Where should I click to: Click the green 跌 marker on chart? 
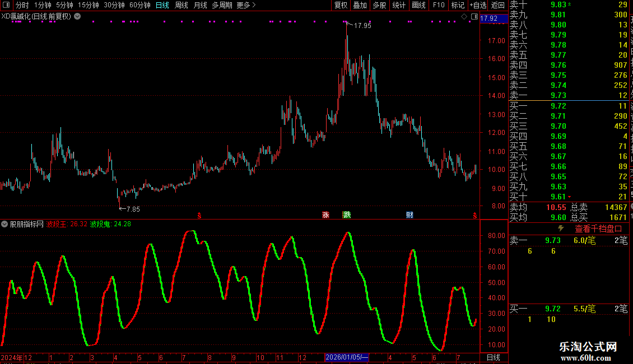coord(346,214)
